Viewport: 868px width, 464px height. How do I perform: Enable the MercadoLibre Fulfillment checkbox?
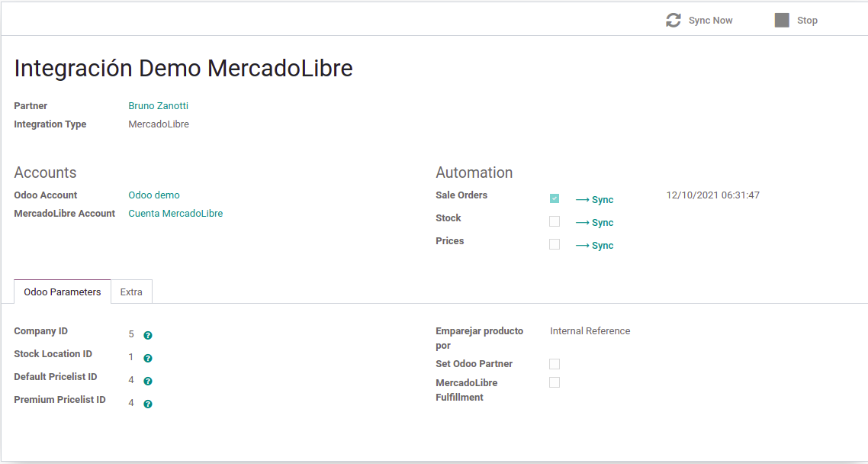pos(555,382)
